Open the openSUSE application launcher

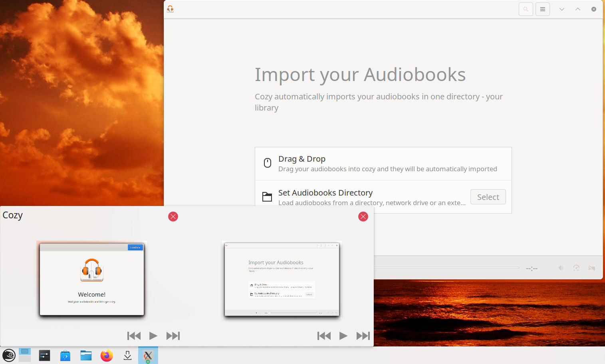[9, 355]
